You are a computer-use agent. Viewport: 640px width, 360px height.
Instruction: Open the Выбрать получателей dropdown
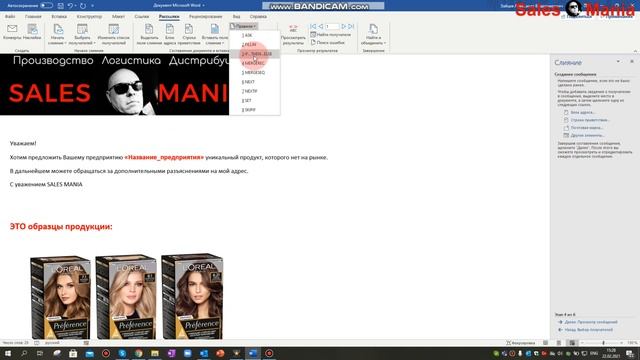pyautogui.click(x=82, y=34)
